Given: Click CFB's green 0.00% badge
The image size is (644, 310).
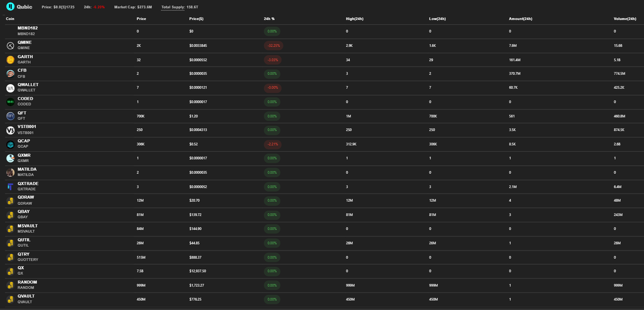Looking at the screenshot, I should (272, 73).
